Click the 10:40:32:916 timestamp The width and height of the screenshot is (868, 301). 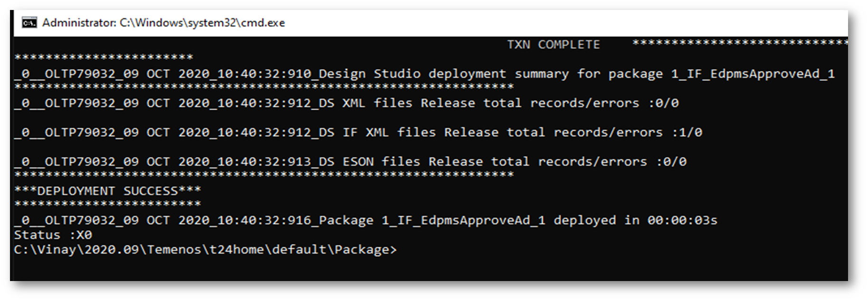(x=264, y=220)
